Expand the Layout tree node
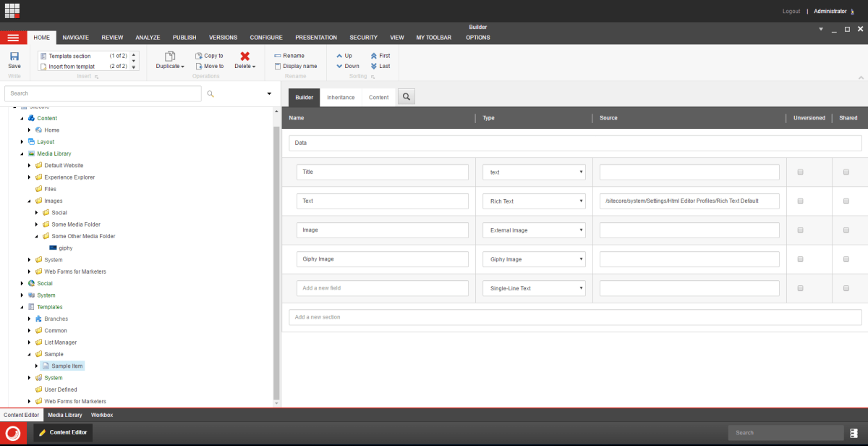The image size is (868, 446). (x=22, y=142)
